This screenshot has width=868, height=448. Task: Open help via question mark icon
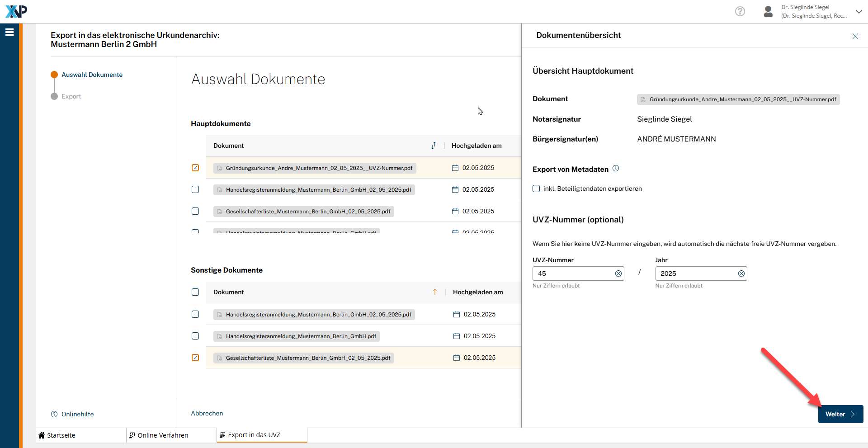[x=740, y=11]
